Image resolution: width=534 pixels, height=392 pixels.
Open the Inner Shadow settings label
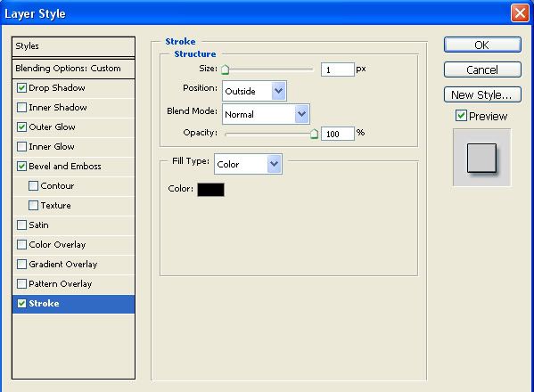click(58, 108)
